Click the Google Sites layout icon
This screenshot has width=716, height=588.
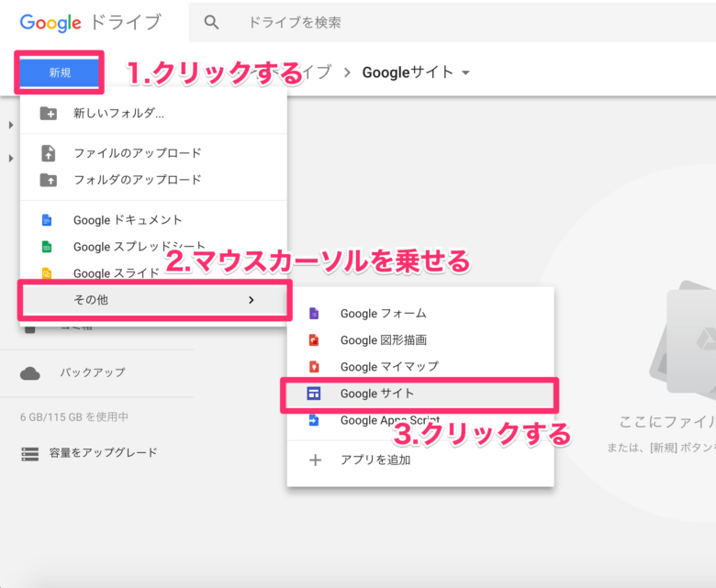[x=314, y=394]
